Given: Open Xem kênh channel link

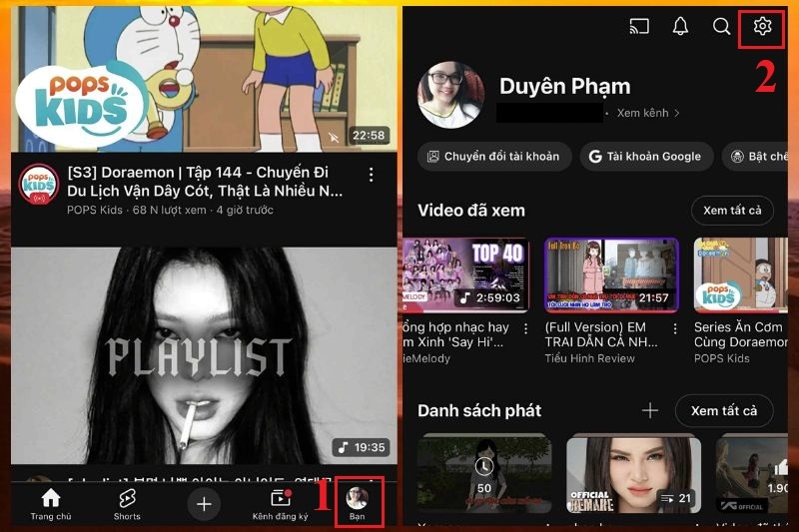Looking at the screenshot, I should 648,113.
